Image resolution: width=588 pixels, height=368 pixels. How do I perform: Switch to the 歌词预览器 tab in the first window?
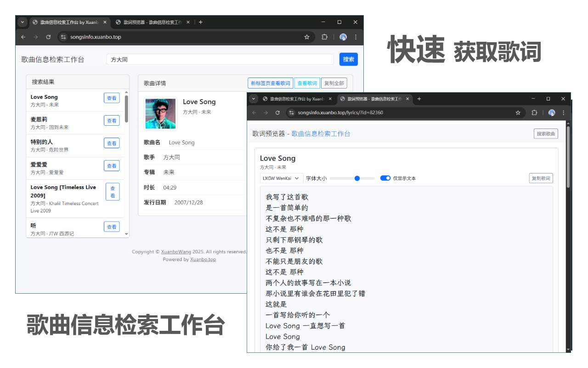[x=152, y=22]
